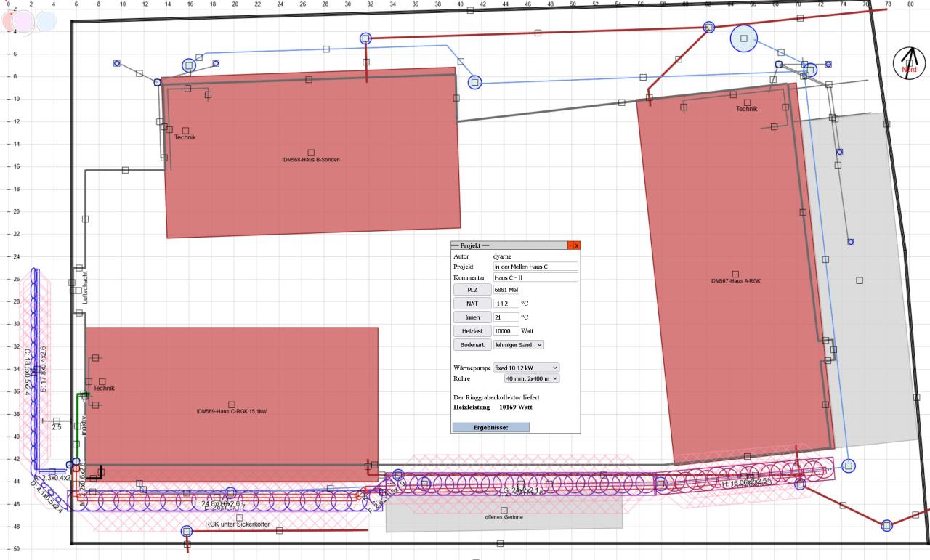
Task: Close the Projekt panel with the X
Action: (x=577, y=246)
